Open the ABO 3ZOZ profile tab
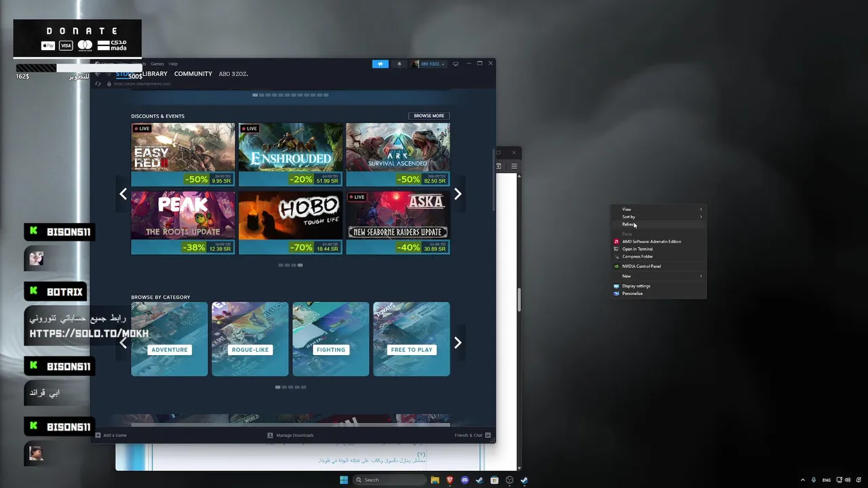868x488 pixels. pos(233,74)
